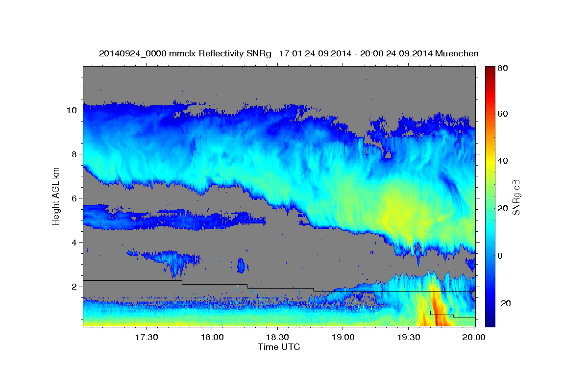This screenshot has width=588, height=392.
Task: Click the 17:30 time tick label
Action: tap(146, 338)
